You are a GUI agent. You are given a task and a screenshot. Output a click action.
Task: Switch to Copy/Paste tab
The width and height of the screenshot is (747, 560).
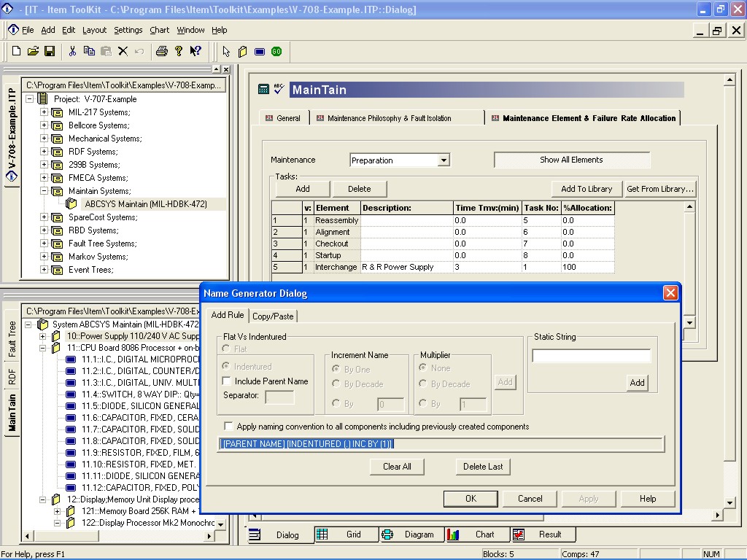click(x=273, y=316)
